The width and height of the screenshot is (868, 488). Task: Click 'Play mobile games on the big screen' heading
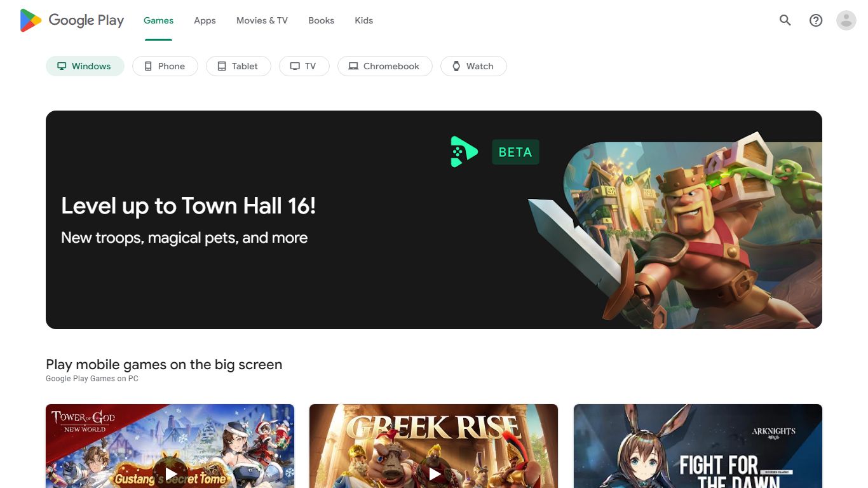[x=164, y=365]
